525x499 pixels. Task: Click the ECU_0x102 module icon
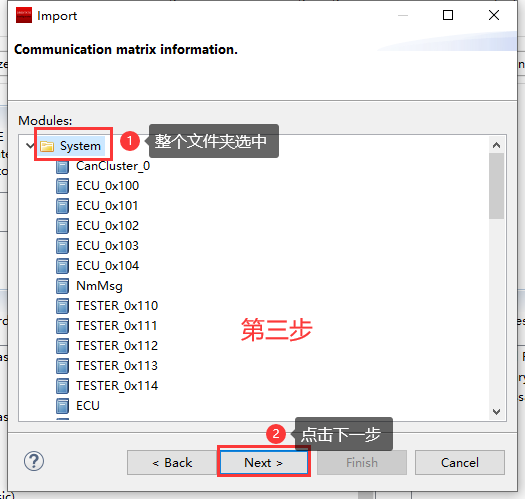[x=62, y=226]
